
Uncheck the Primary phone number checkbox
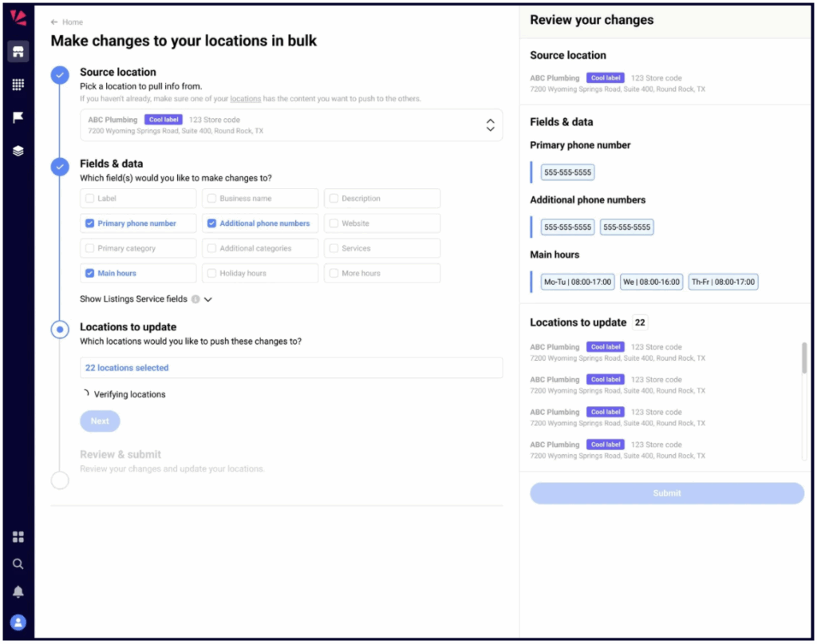(x=90, y=223)
